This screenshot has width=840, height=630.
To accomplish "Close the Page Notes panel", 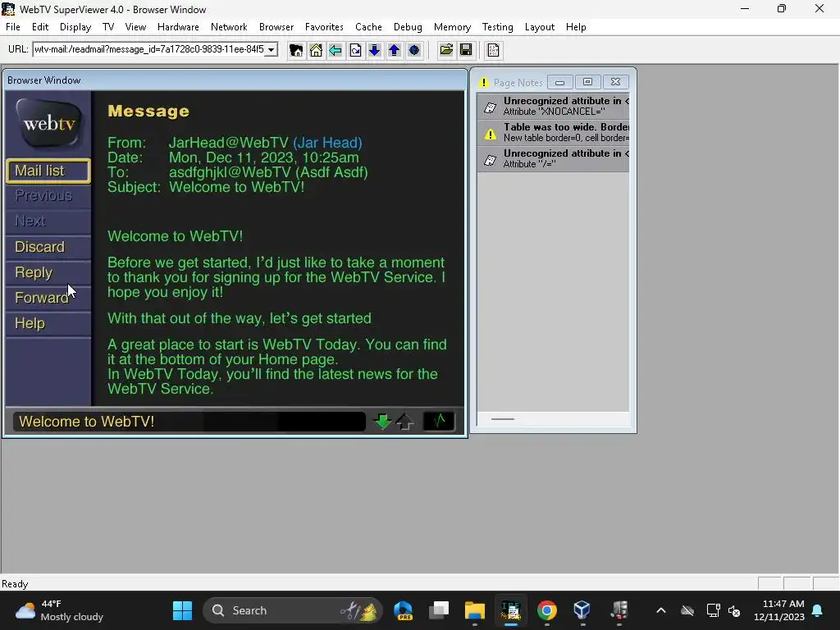I will pyautogui.click(x=615, y=82).
